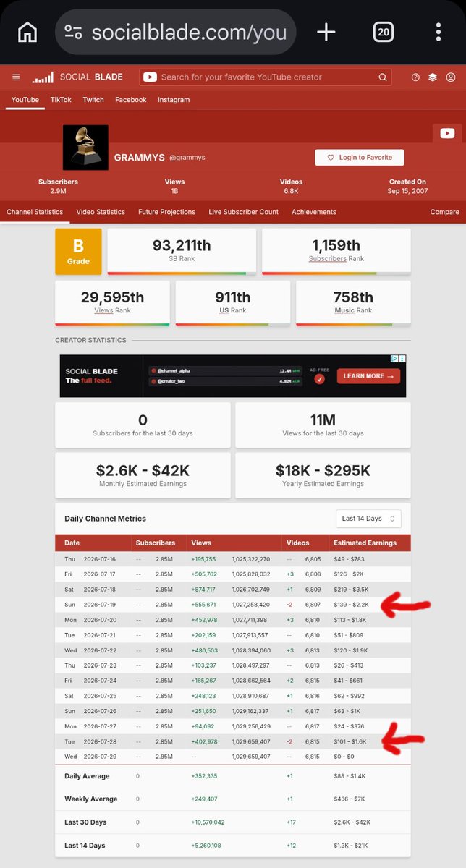
Task: Click the B Grade badge
Action: point(79,252)
